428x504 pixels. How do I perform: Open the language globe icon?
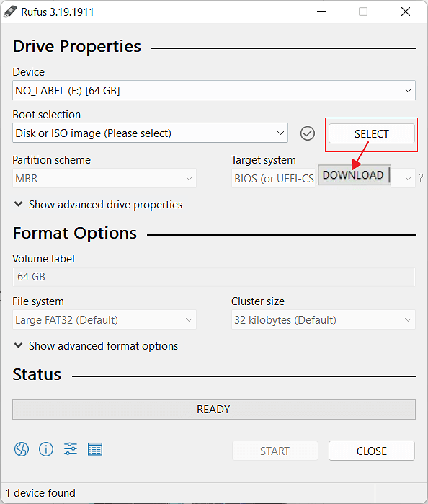tap(22, 449)
